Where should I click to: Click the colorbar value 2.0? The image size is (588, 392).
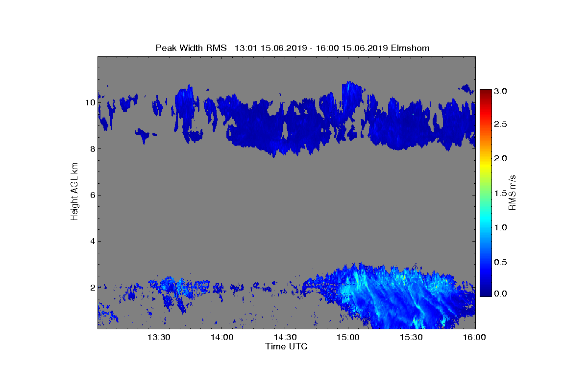(x=501, y=158)
